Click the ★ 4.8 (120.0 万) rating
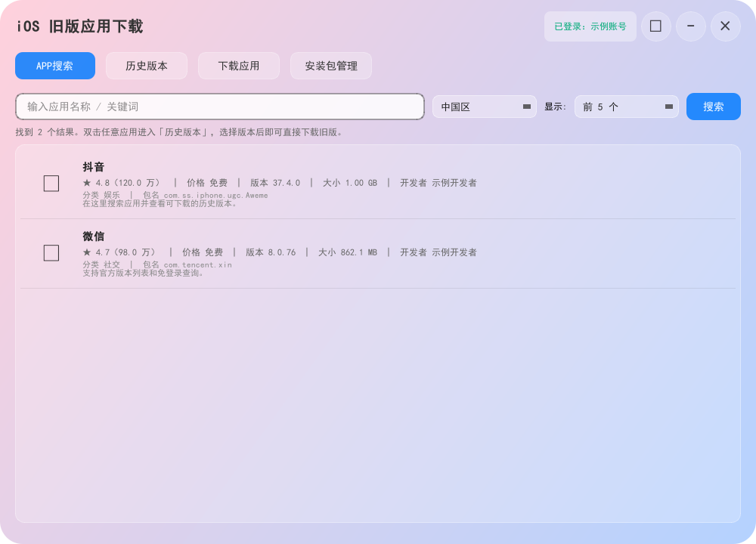Screen dimensions: 756x544 [x=121, y=183]
